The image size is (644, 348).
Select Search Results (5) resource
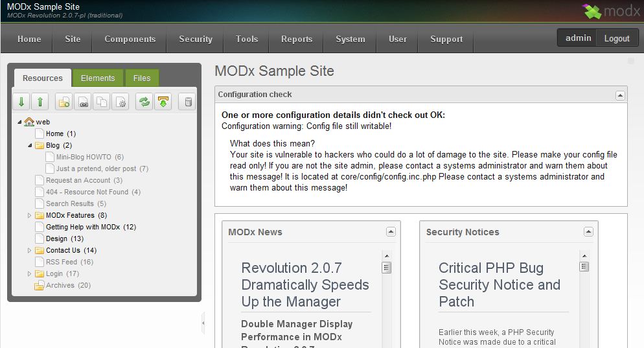click(76, 203)
